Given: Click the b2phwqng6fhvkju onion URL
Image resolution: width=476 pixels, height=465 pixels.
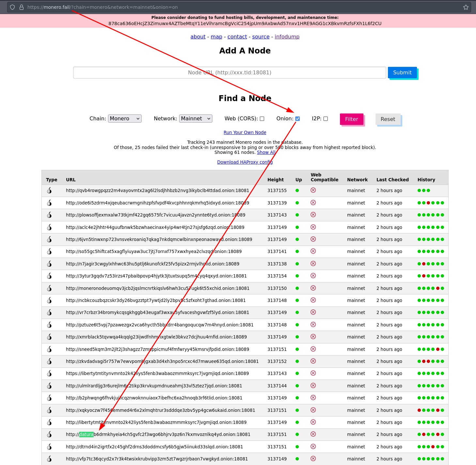Looking at the screenshot, I should 154,398.
